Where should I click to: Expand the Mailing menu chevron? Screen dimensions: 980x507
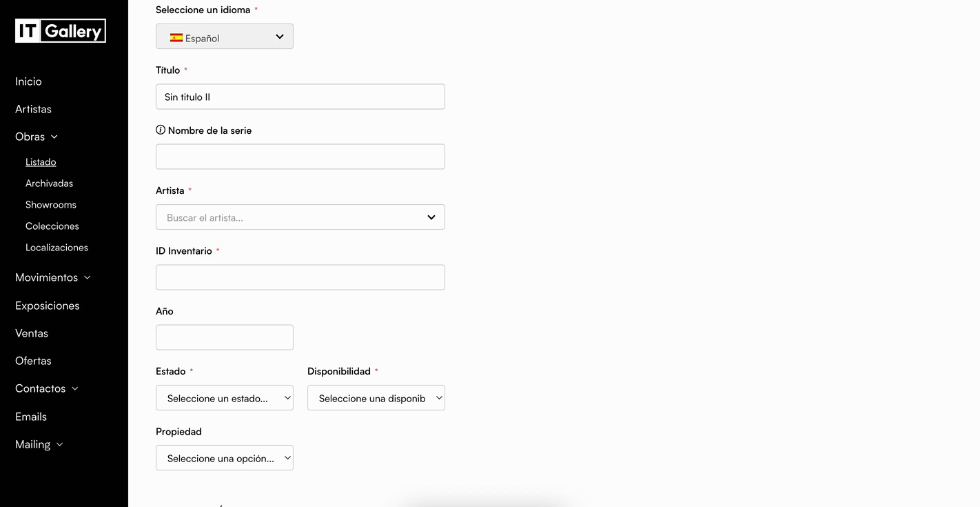(60, 445)
